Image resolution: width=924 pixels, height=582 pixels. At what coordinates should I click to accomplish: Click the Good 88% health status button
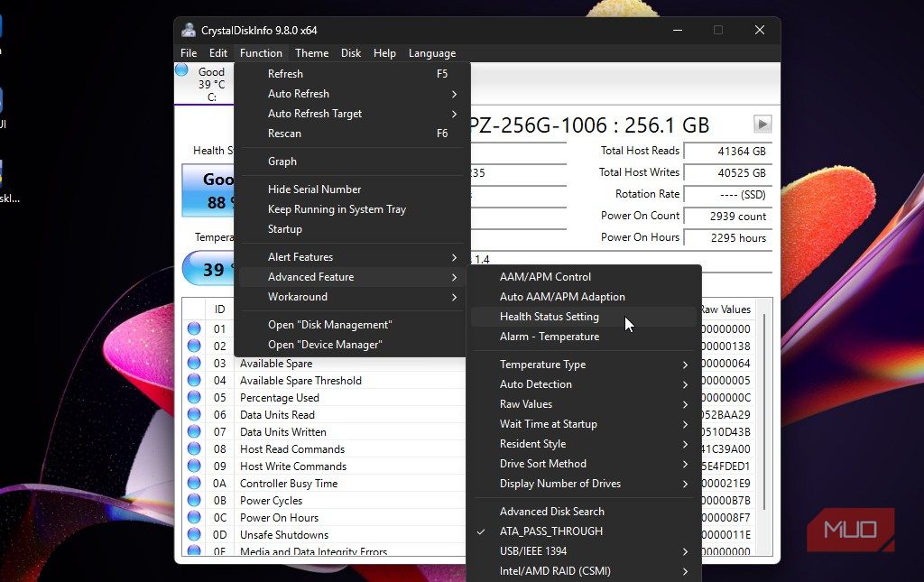click(208, 190)
